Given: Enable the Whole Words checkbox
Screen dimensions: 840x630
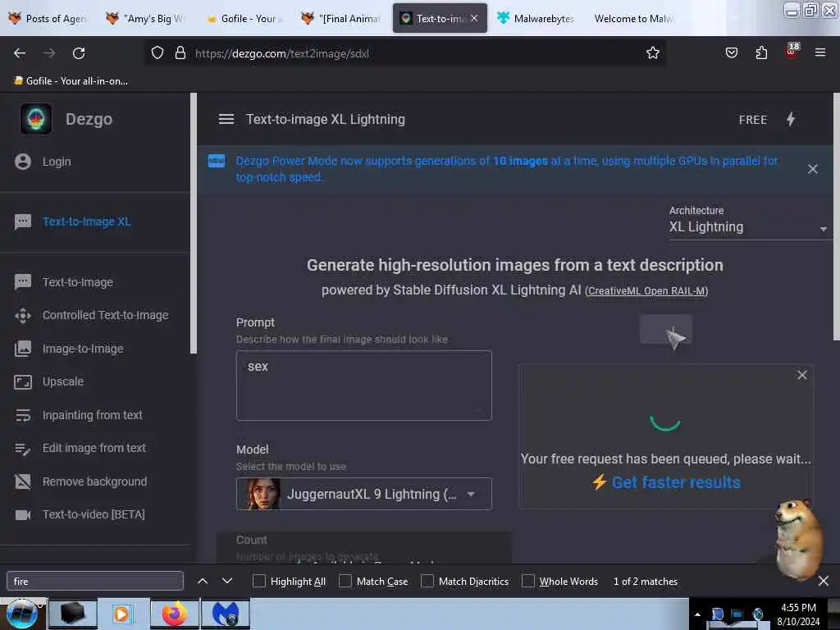Looking at the screenshot, I should [x=528, y=582].
